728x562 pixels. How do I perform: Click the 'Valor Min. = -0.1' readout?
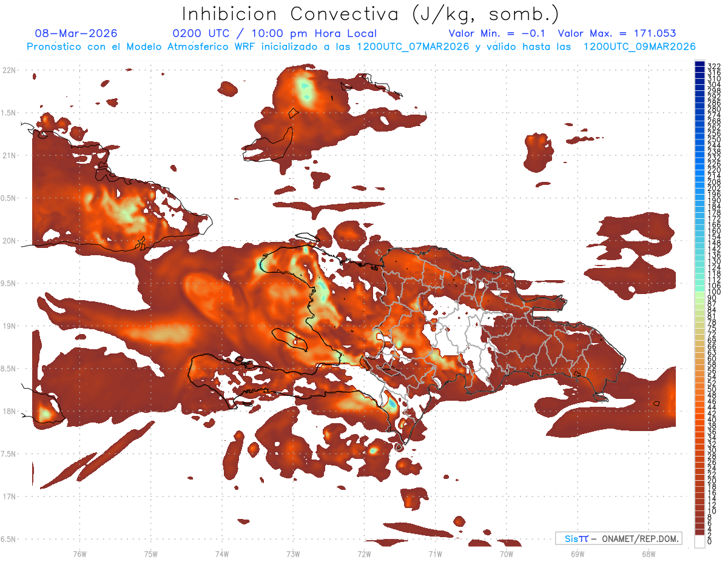click(498, 34)
